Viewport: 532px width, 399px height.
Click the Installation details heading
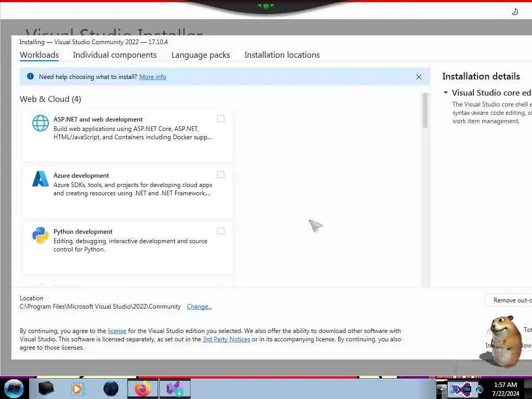(481, 76)
